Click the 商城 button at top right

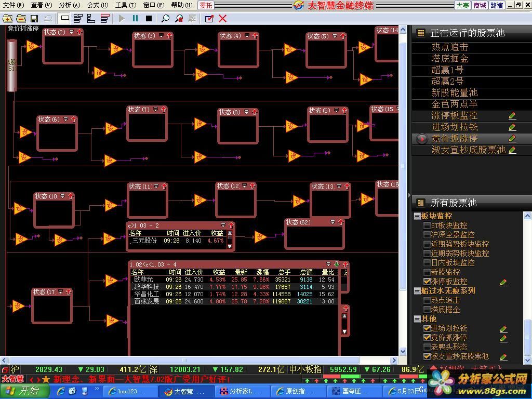click(480, 5)
